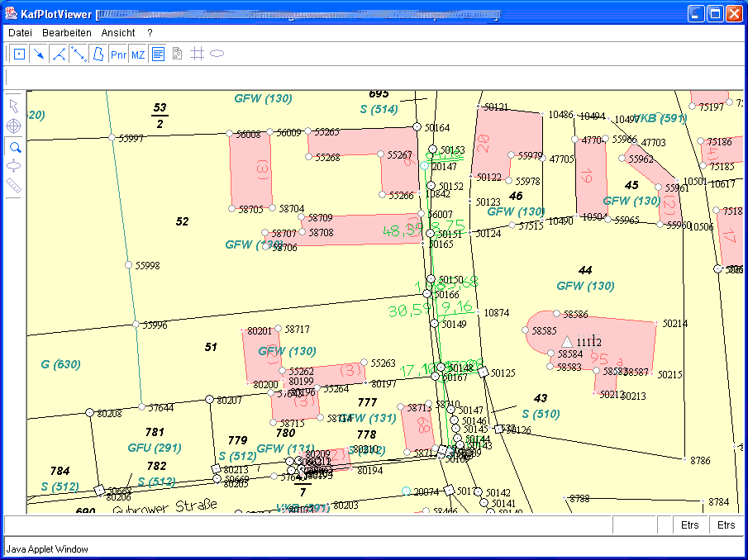Open the Datei menu
This screenshot has height=560, width=748.
[20, 32]
